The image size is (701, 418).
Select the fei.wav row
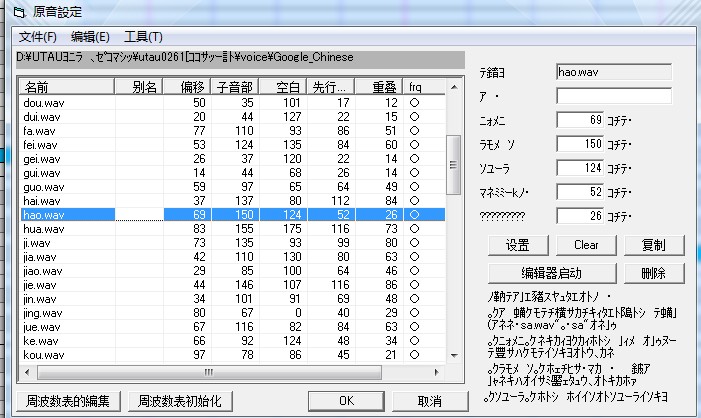[x=232, y=145]
